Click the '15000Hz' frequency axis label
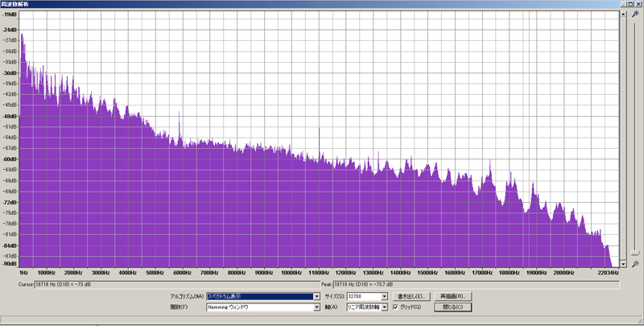 427,273
